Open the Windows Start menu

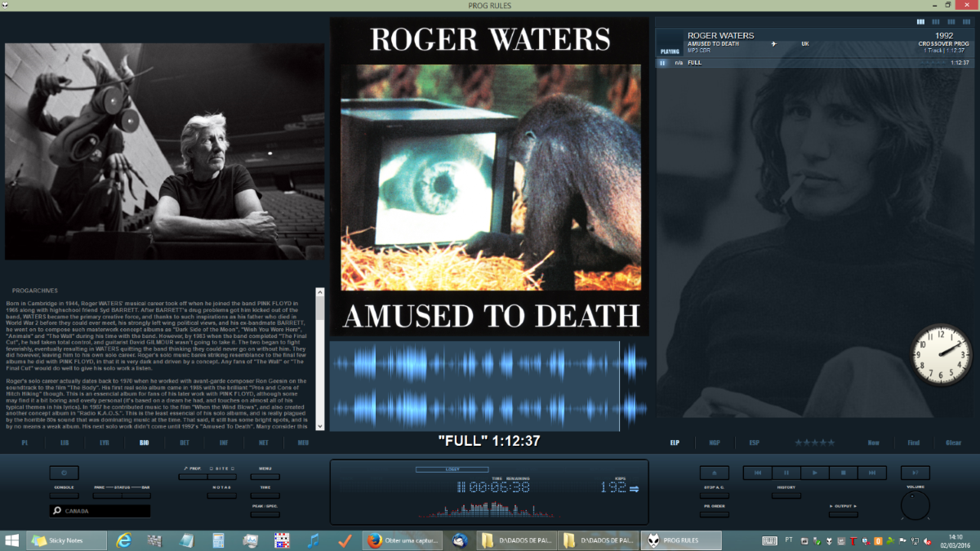click(12, 540)
